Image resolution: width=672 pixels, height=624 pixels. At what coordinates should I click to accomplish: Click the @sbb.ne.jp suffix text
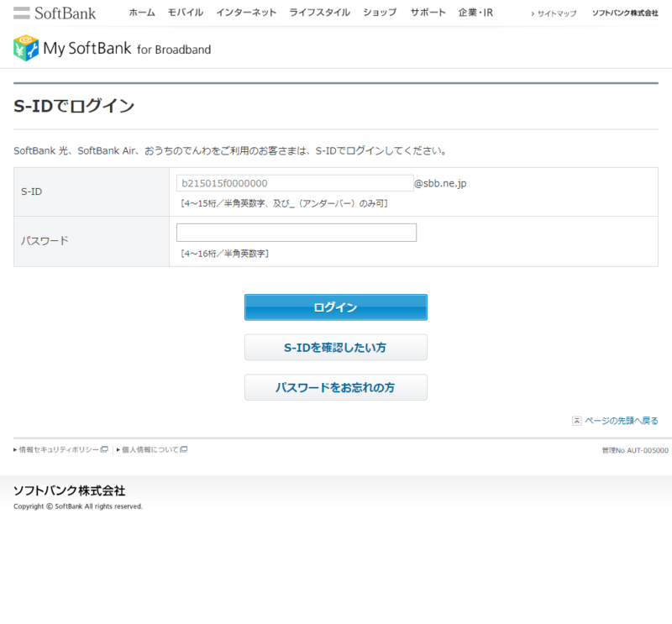440,183
